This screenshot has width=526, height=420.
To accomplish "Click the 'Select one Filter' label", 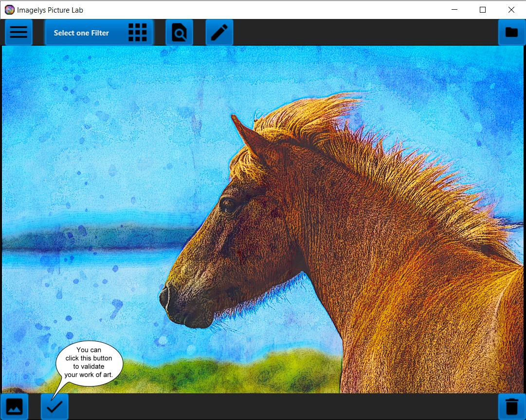I will (81, 33).
